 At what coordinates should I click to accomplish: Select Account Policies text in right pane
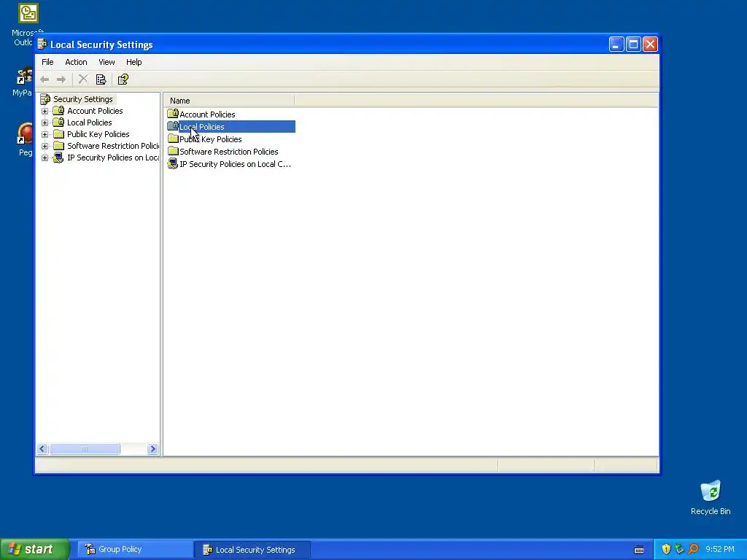click(x=207, y=114)
